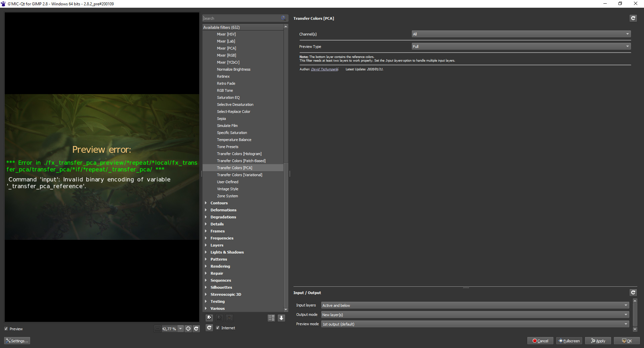The width and height of the screenshot is (644, 348).
Task: Click in the filter search field
Action: 241,18
